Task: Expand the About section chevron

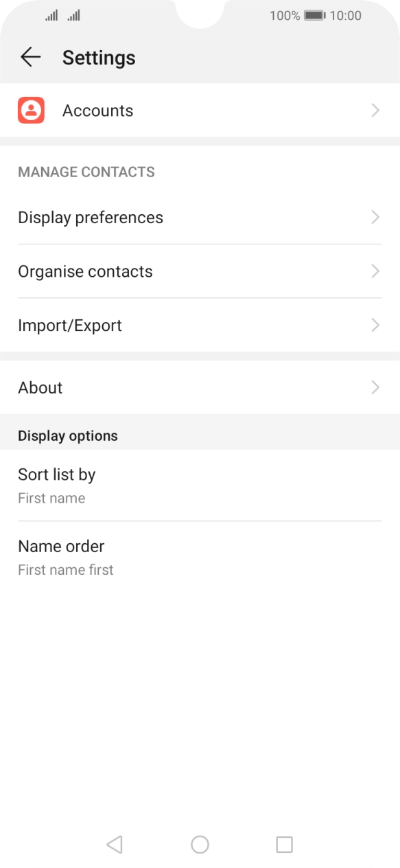Action: (375, 387)
